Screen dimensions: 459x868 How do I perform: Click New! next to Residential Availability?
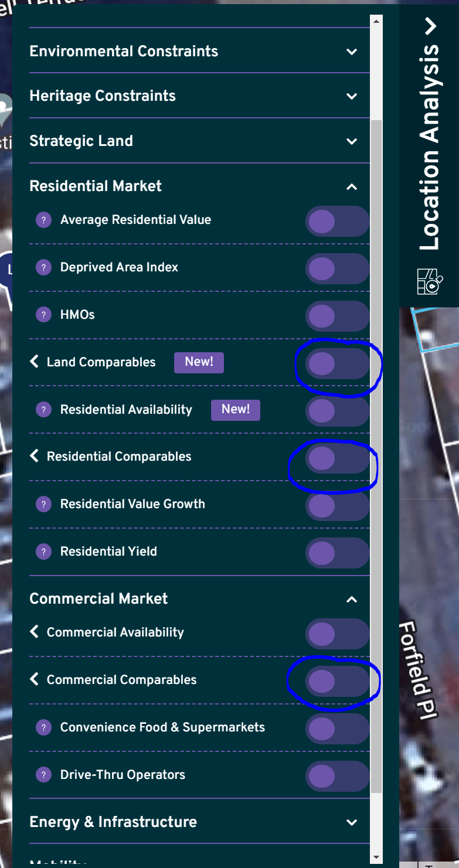pos(236,410)
